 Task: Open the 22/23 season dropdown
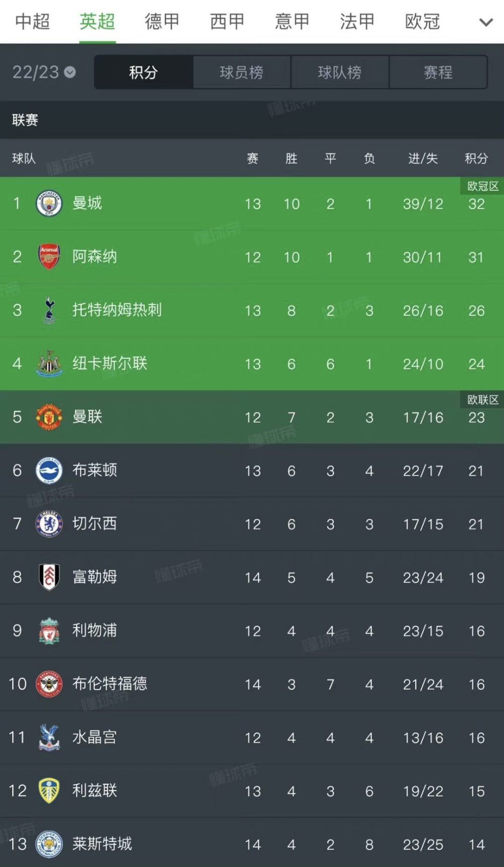point(44,72)
